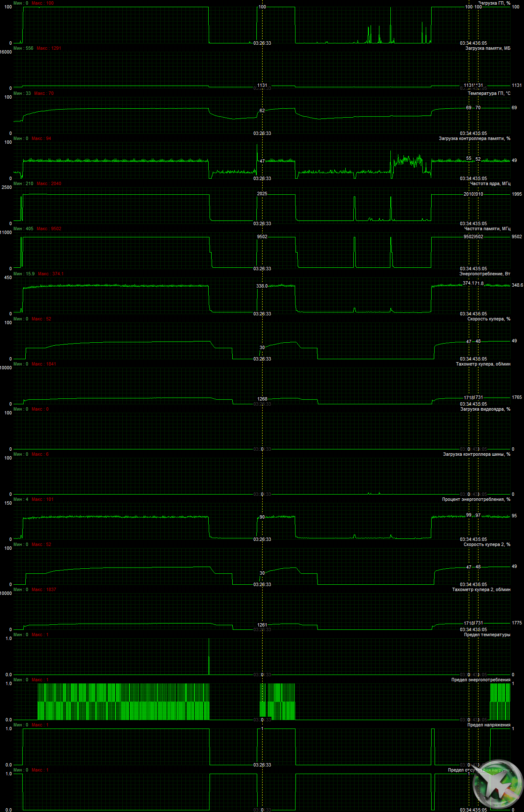Viewport: 524px width, 812px height.
Task: Select 'Мин : 405' memory clock minimum
Action: 23,229
